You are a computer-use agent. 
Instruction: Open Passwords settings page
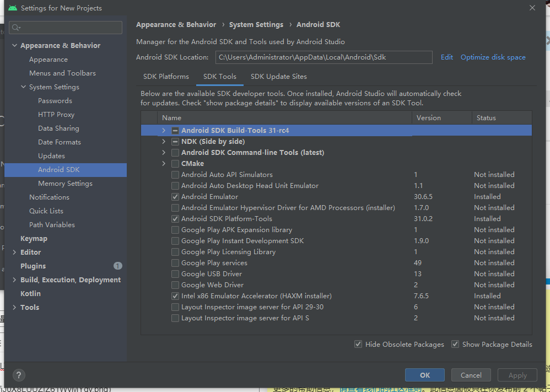click(x=55, y=101)
